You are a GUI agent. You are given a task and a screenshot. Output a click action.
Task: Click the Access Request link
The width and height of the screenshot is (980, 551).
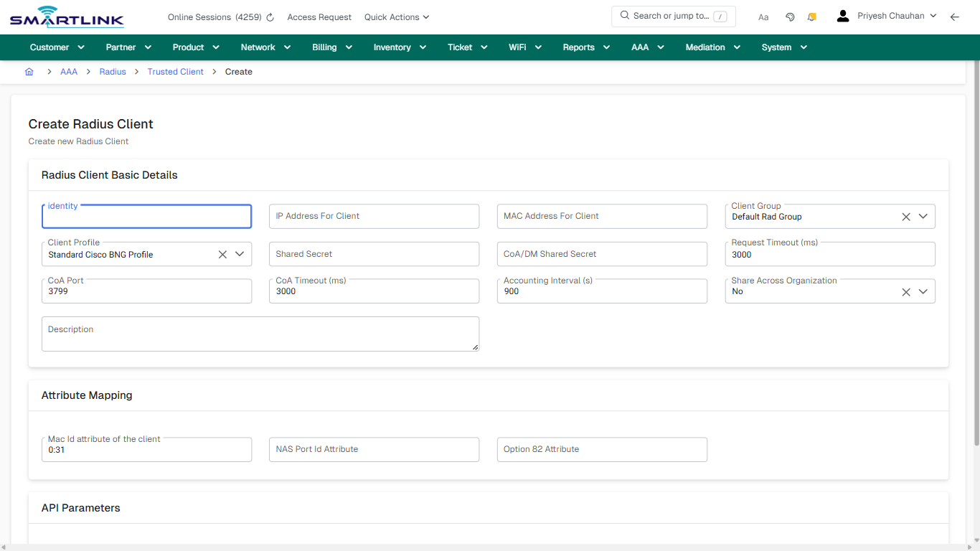[319, 17]
